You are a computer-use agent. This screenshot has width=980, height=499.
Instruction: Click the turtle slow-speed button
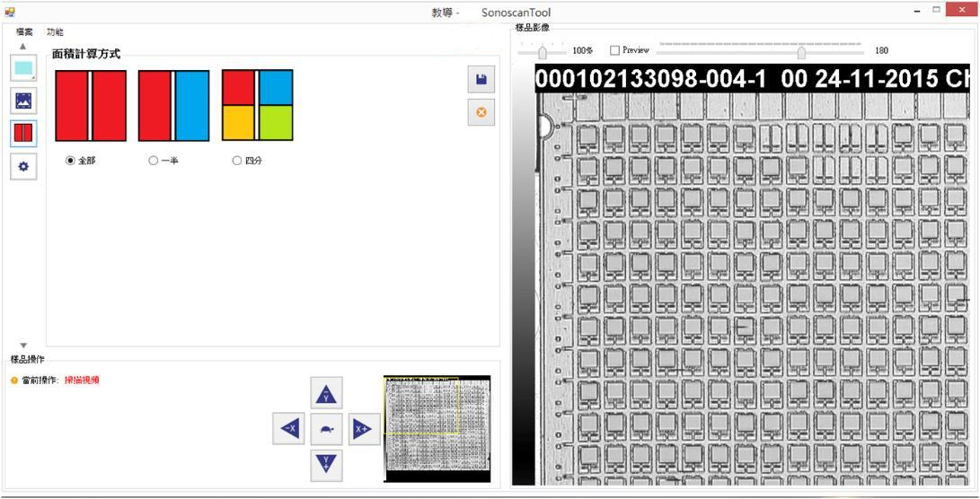(x=326, y=429)
